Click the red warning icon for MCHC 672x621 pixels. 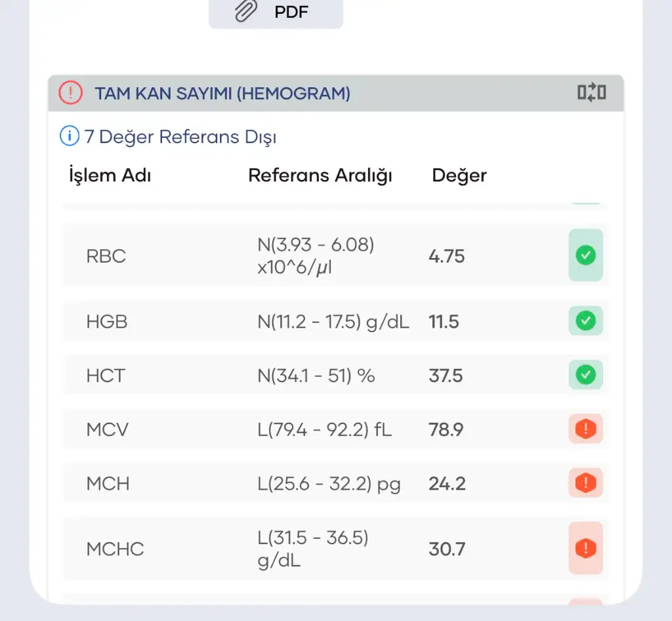[x=585, y=548]
